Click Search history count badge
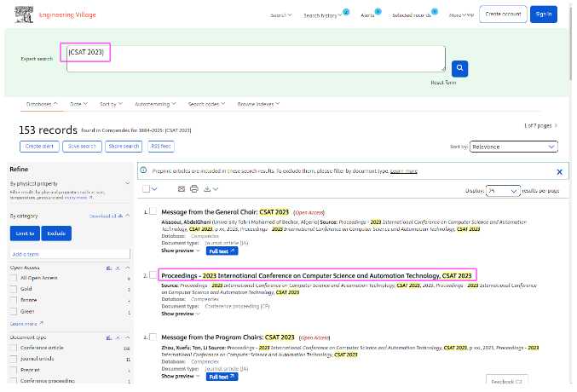577x392 pixels. pos(346,12)
